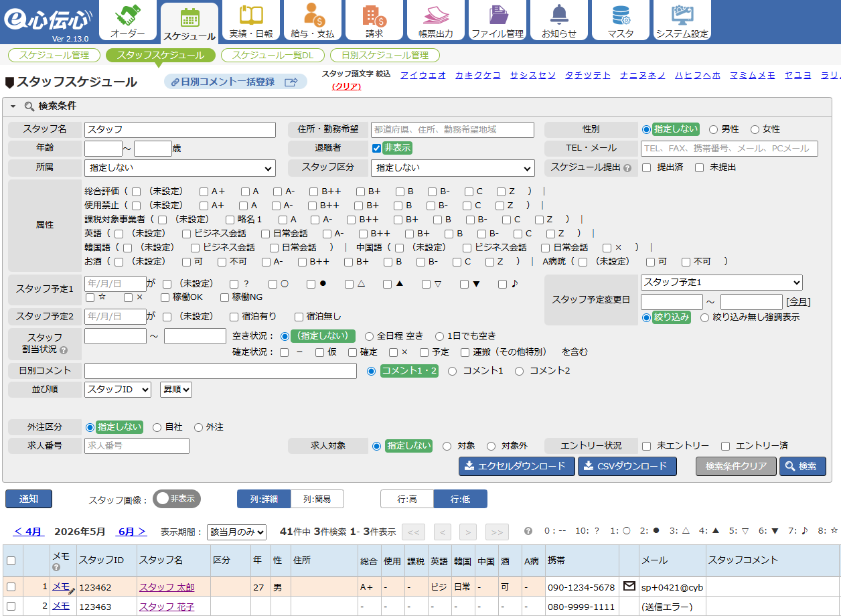Screen dimensions: 841x616
Task: Click the e-心伝心 logo
Action: point(47,21)
